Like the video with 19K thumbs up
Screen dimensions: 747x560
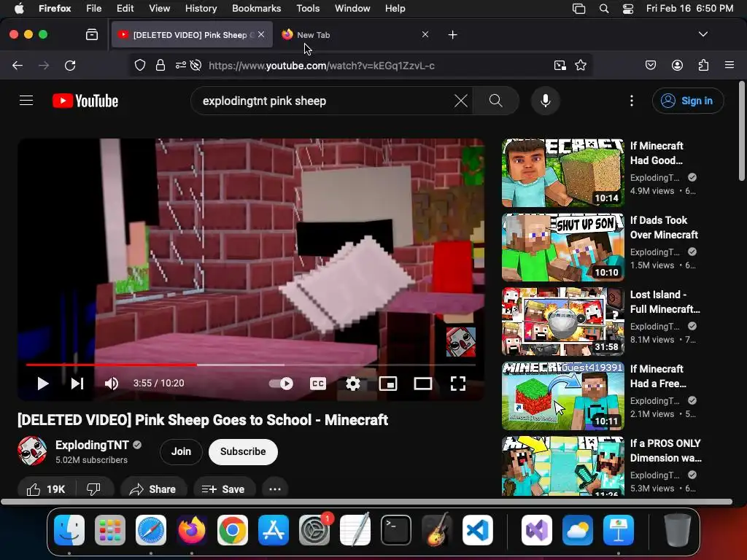pos(46,489)
